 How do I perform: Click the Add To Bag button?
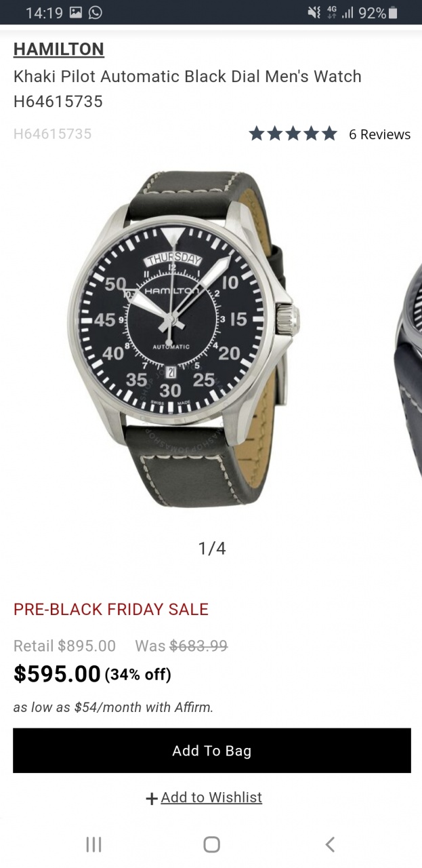(212, 751)
